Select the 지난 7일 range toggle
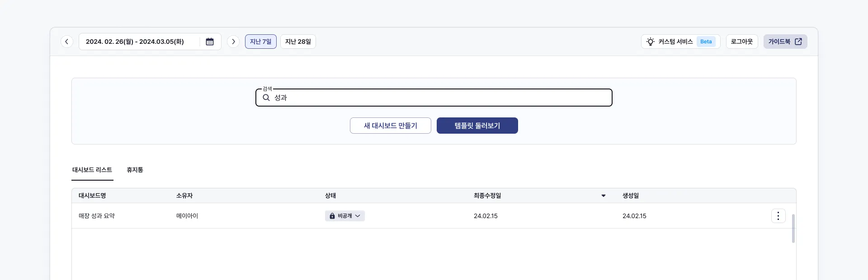 tap(261, 42)
